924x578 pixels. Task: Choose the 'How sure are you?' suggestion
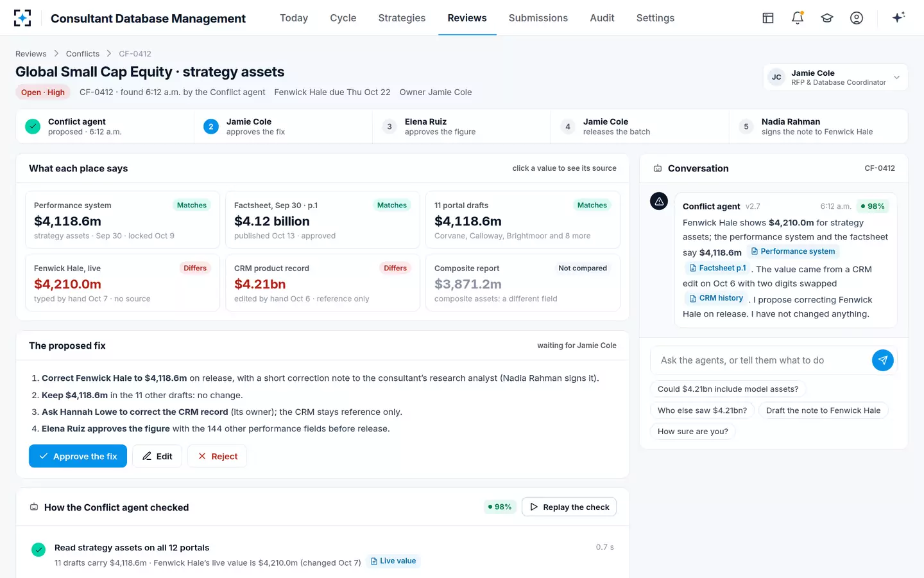click(693, 432)
